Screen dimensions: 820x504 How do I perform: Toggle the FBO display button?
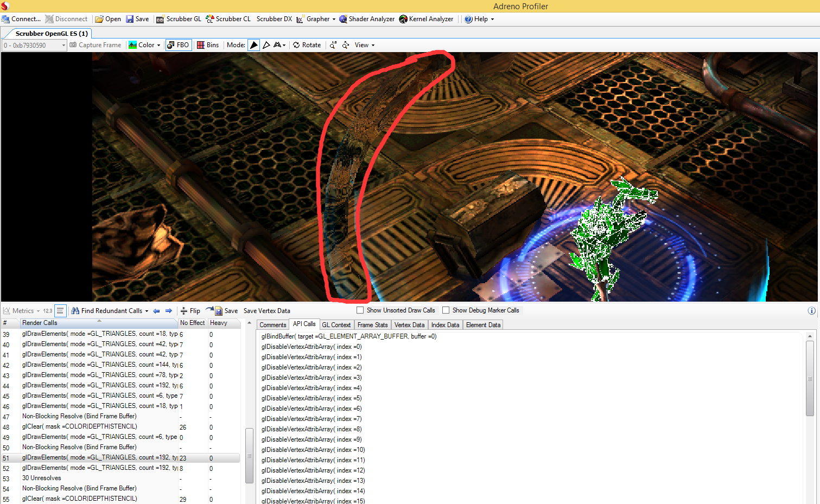point(178,45)
